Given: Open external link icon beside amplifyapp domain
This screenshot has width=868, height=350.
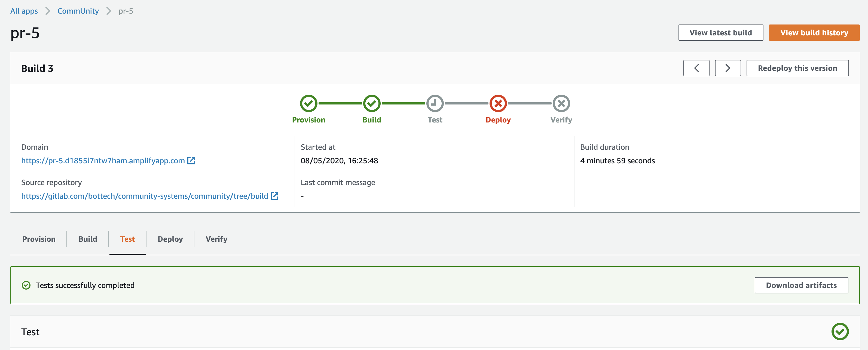Looking at the screenshot, I should pos(191,161).
